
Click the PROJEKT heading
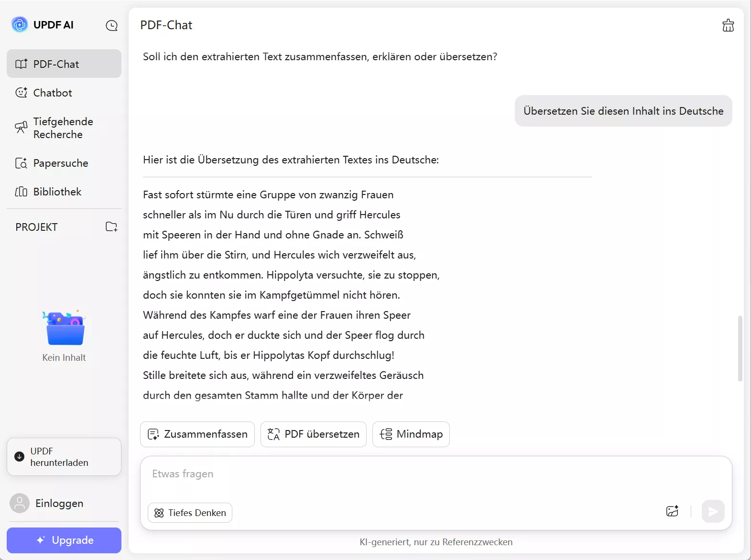click(x=36, y=227)
